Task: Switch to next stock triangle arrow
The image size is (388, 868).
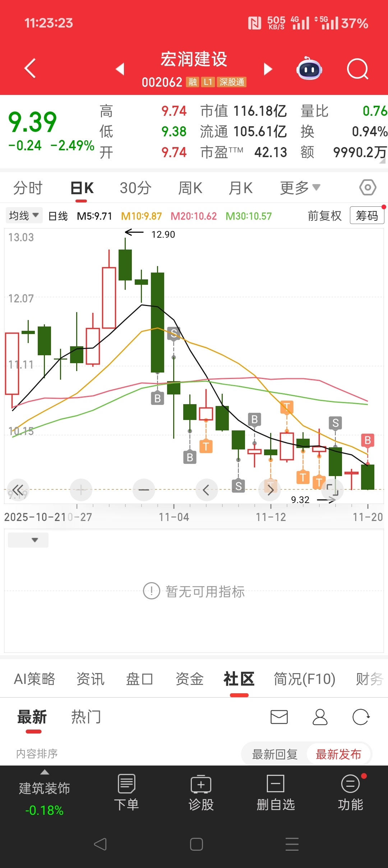Action: (x=268, y=69)
